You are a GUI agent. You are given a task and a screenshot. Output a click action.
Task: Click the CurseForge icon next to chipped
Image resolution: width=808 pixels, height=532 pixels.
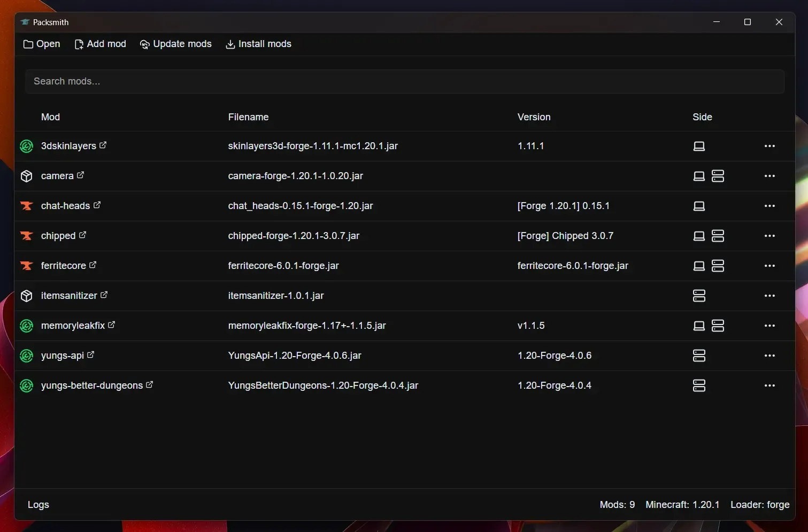27,236
